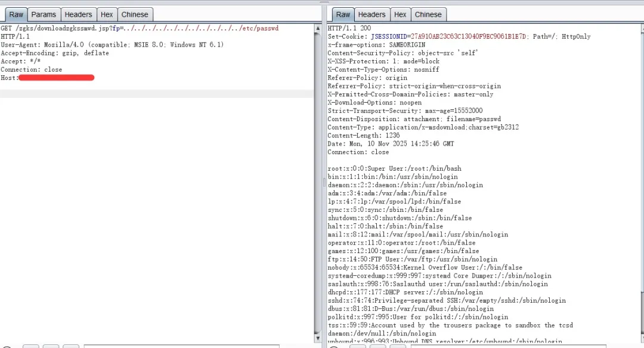This screenshot has height=348, width=644.
Task: Click the redacted Host header value
Action: (x=56, y=78)
